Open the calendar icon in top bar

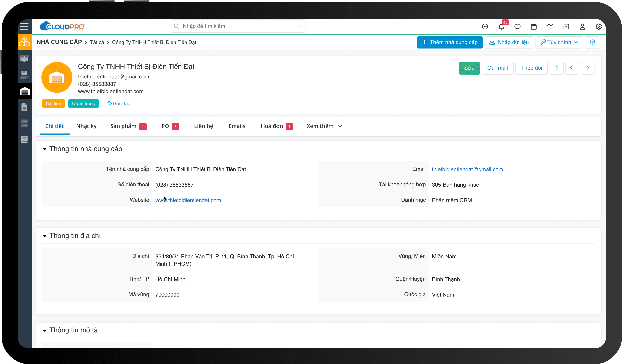pyautogui.click(x=534, y=27)
